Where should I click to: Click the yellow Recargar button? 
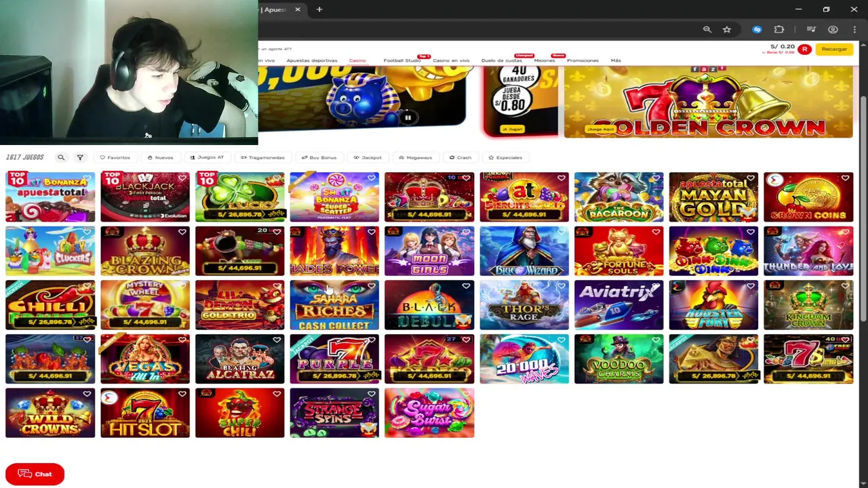[834, 49]
